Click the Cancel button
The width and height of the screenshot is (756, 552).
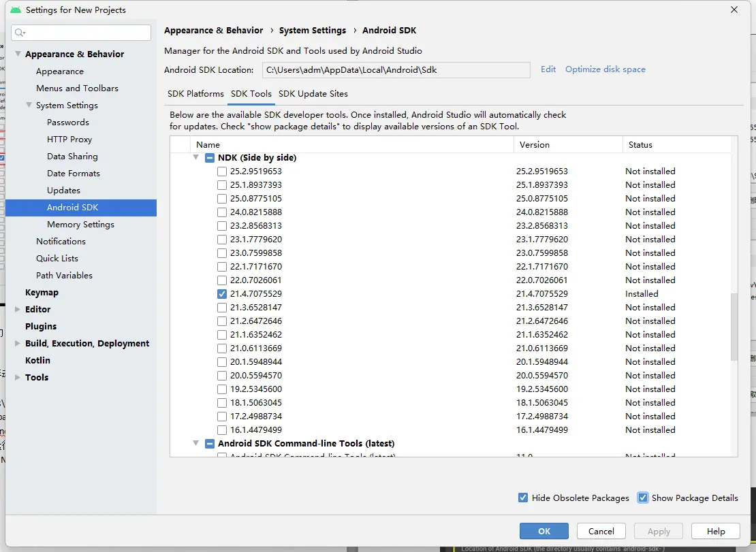point(601,531)
